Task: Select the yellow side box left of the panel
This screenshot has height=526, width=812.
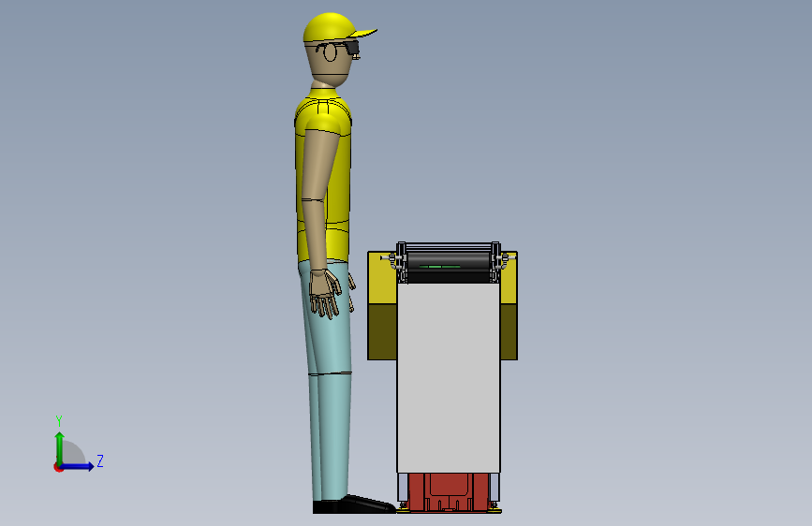Action: pyautogui.click(x=382, y=305)
